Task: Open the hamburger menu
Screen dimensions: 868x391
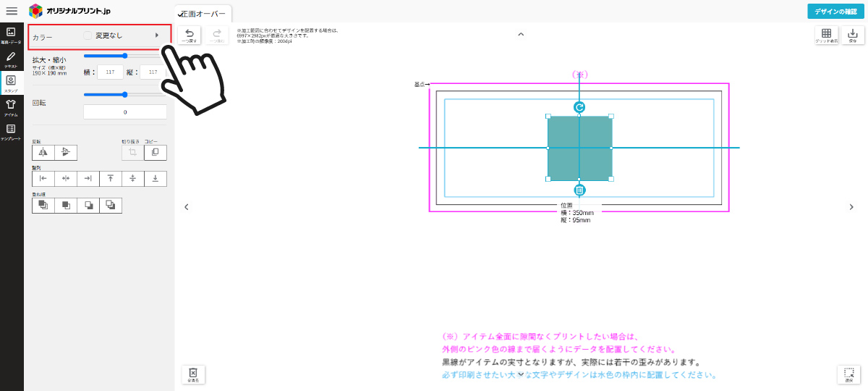Action: [12, 11]
